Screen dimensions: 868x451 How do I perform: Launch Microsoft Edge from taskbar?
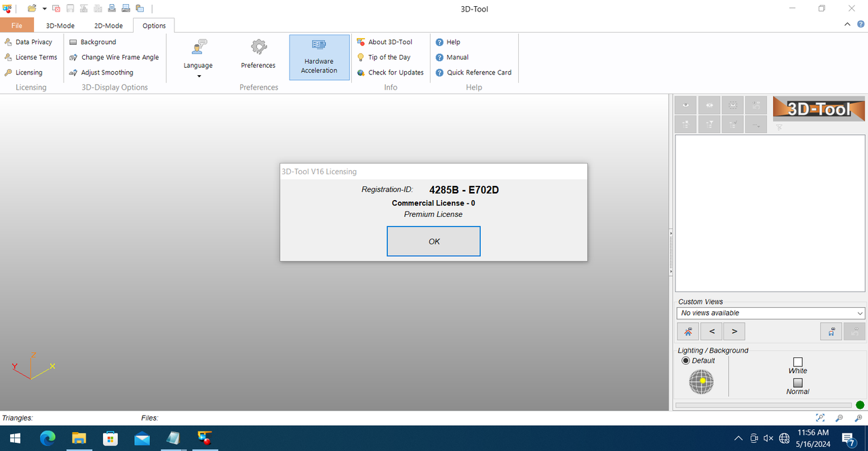coord(47,438)
